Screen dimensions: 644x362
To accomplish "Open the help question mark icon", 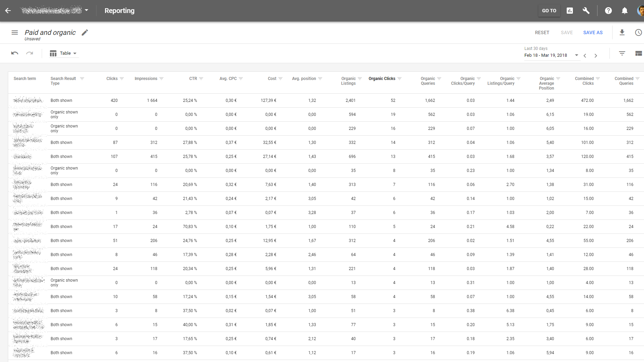I will coord(608,11).
